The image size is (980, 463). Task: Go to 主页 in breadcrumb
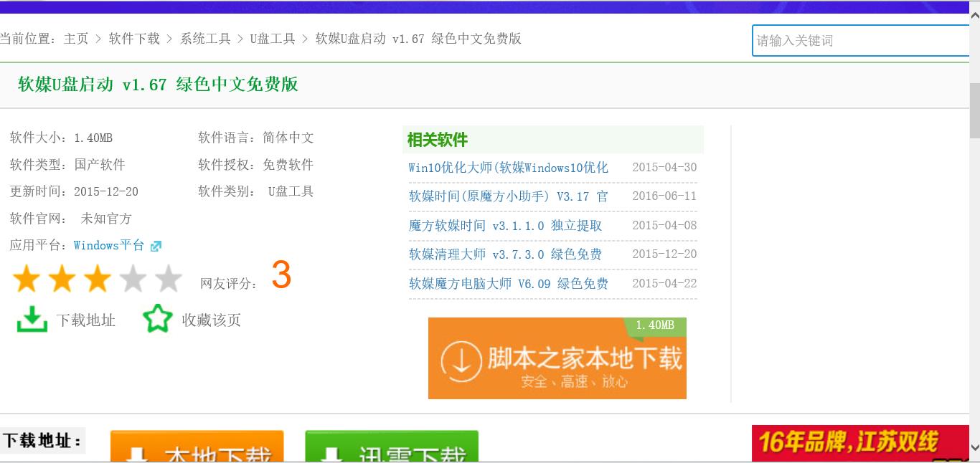click(76, 39)
